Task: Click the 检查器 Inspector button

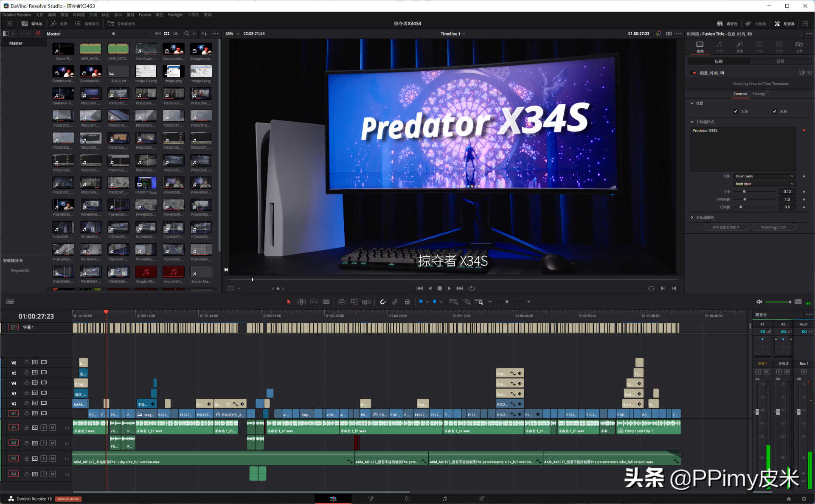Action: (x=784, y=24)
